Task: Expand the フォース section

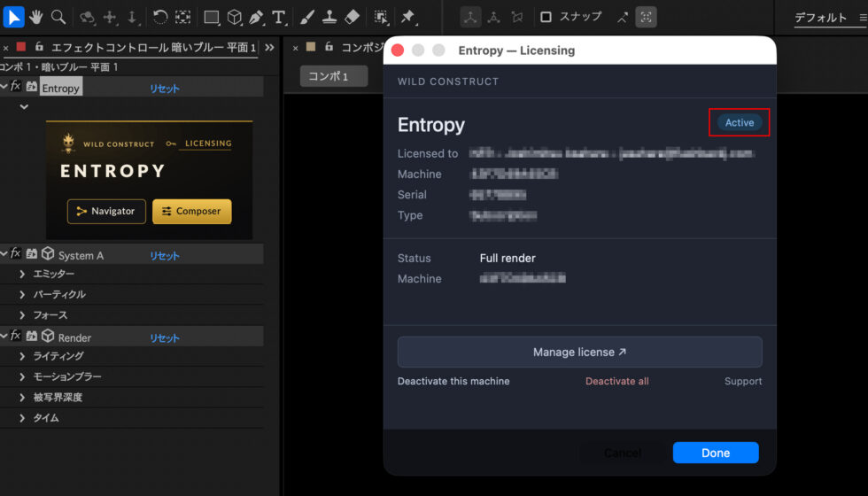Action: point(22,315)
